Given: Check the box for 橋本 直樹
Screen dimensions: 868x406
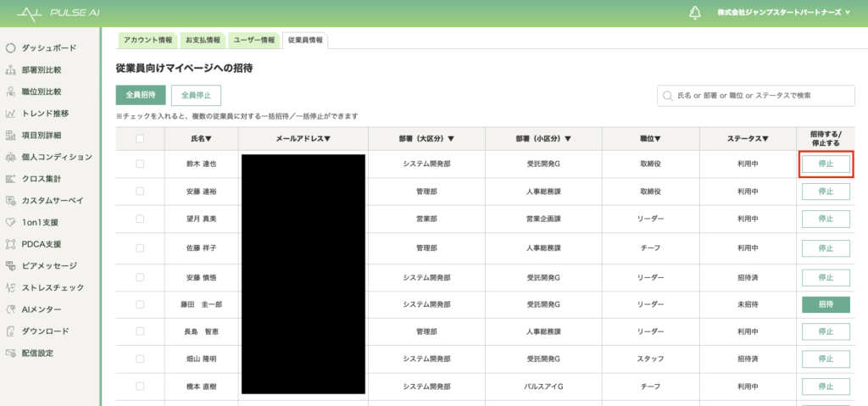Looking at the screenshot, I should pos(140,386).
